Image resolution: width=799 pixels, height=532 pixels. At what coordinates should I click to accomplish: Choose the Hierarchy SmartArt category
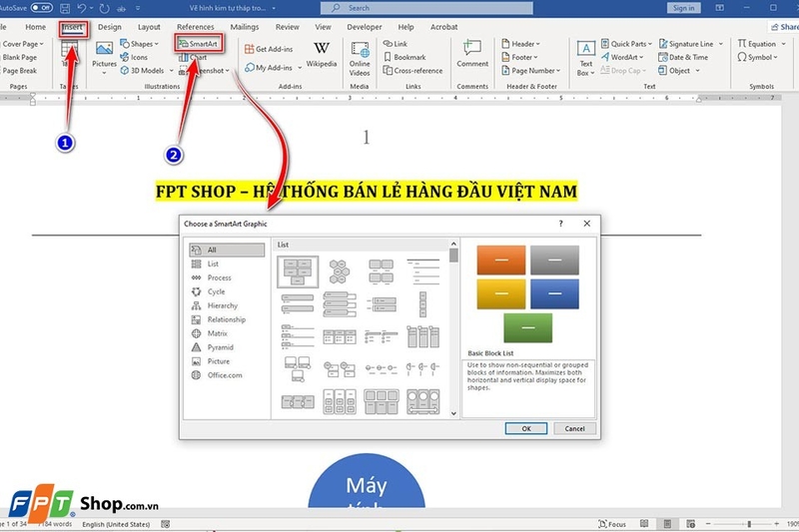click(227, 305)
